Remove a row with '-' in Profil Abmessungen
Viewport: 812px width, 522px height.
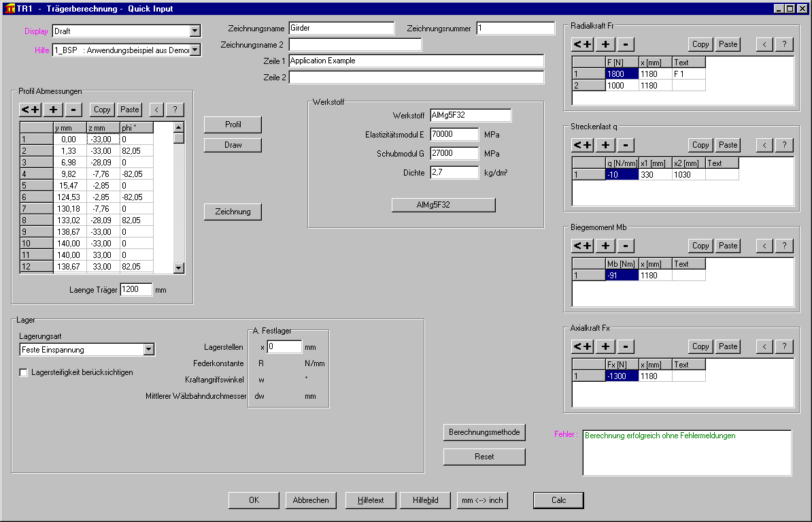tap(74, 109)
